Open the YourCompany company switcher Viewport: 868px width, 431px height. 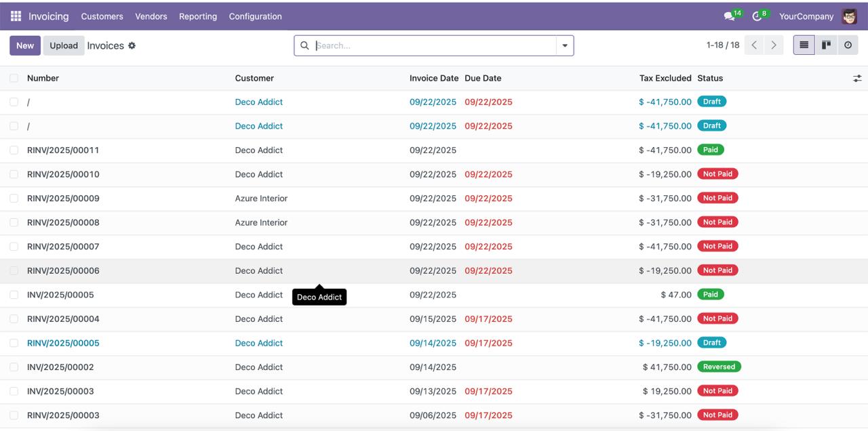[806, 16]
